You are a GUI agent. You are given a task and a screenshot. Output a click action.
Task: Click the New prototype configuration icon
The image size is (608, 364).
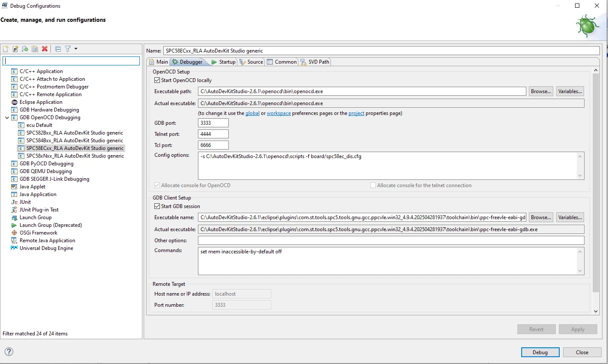coord(15,49)
